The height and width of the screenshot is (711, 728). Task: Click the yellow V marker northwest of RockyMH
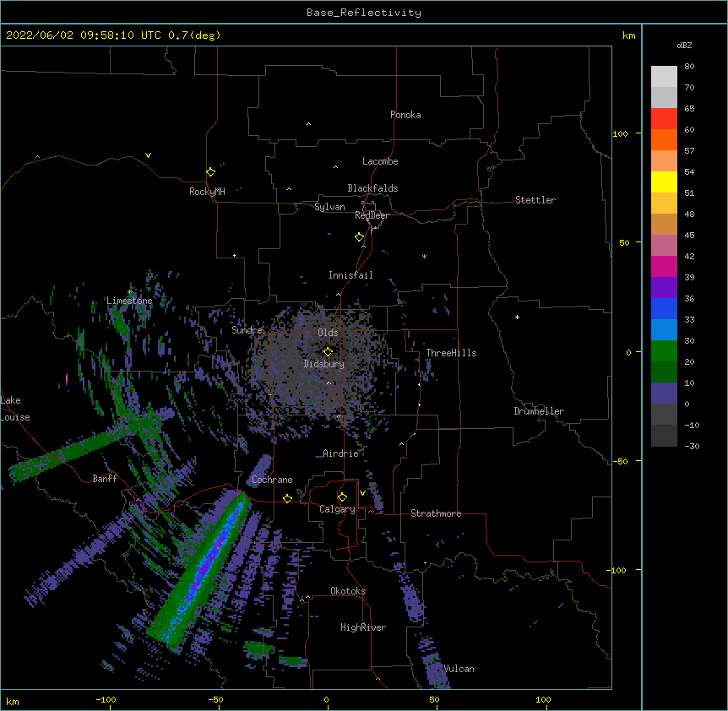point(148,155)
